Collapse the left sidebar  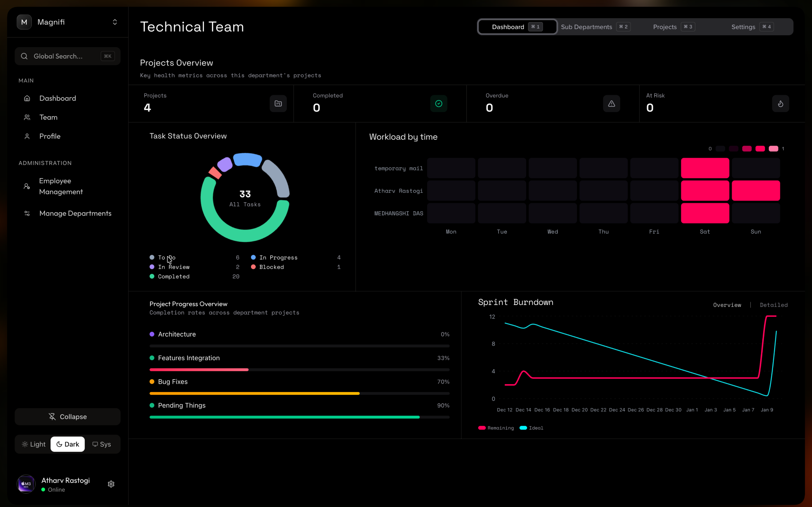67,417
